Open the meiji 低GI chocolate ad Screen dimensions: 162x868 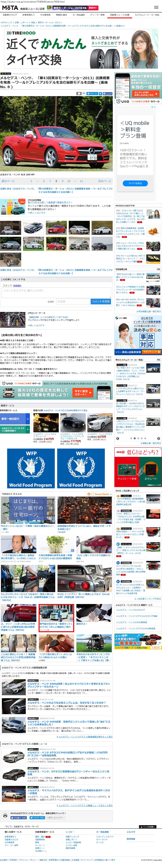coord(138,467)
